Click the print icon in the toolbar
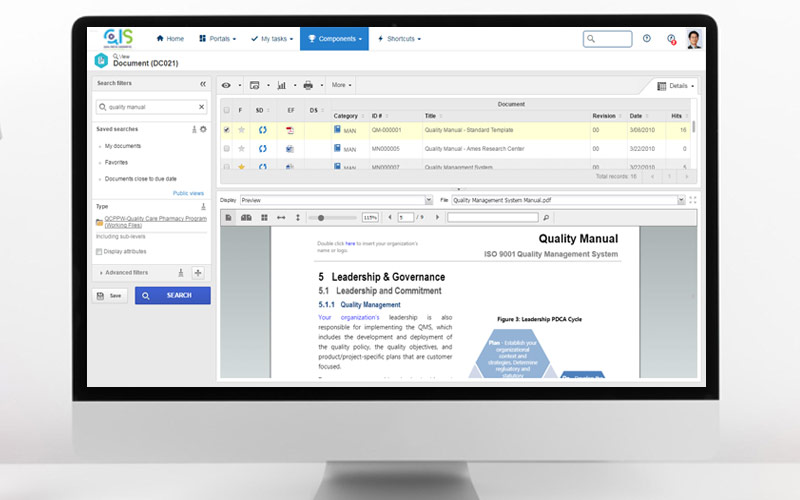The width and height of the screenshot is (800, 500). (308, 85)
